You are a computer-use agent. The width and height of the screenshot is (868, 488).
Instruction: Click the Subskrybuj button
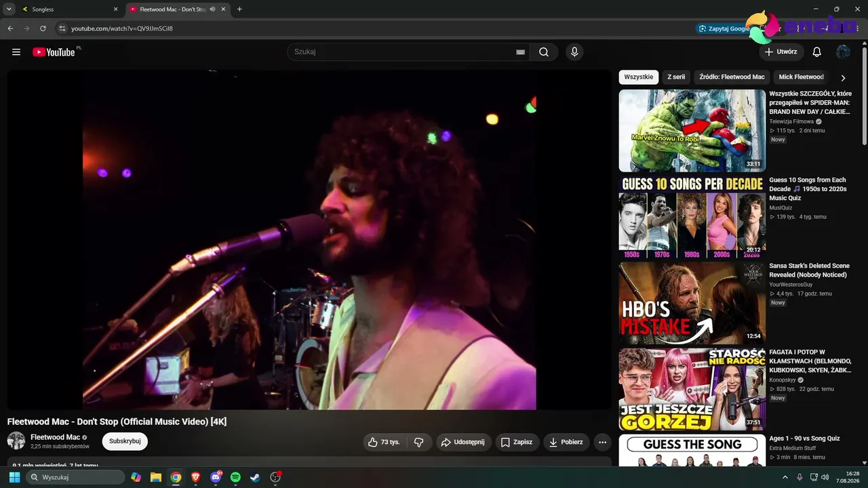[x=125, y=441]
